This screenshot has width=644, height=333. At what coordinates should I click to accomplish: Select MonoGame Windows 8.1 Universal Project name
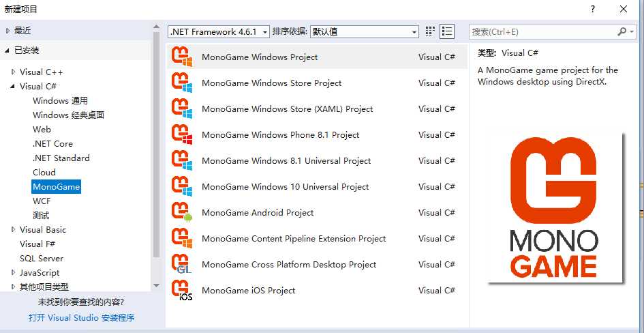286,161
